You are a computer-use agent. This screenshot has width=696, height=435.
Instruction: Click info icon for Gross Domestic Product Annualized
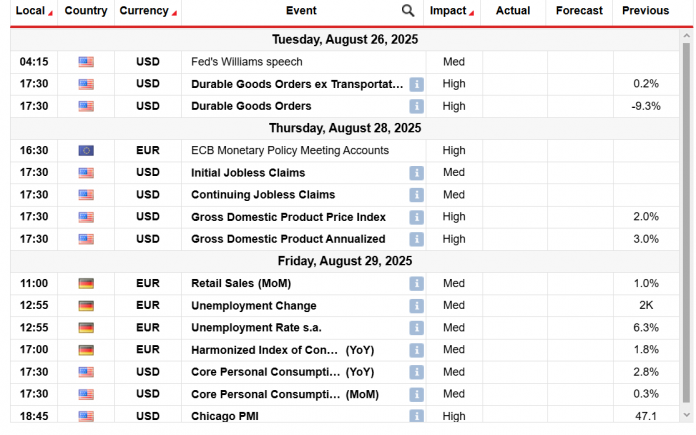coord(416,239)
